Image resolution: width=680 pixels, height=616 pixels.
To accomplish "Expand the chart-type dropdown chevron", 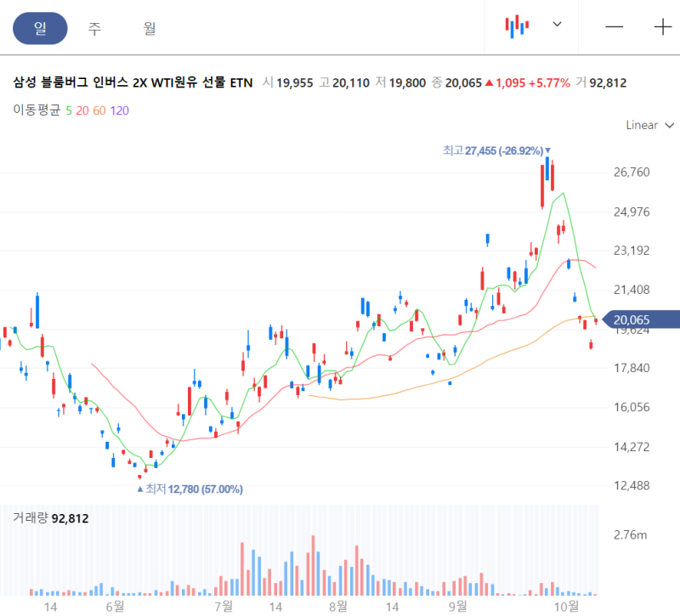I will [557, 26].
